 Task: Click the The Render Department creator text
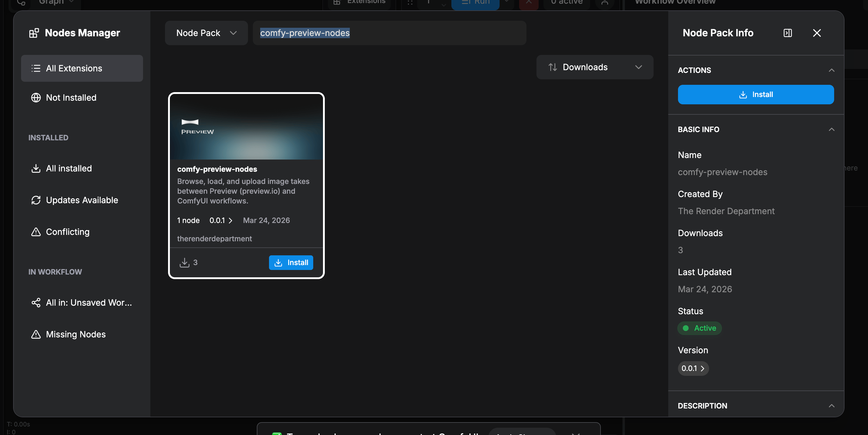pyautogui.click(x=726, y=211)
